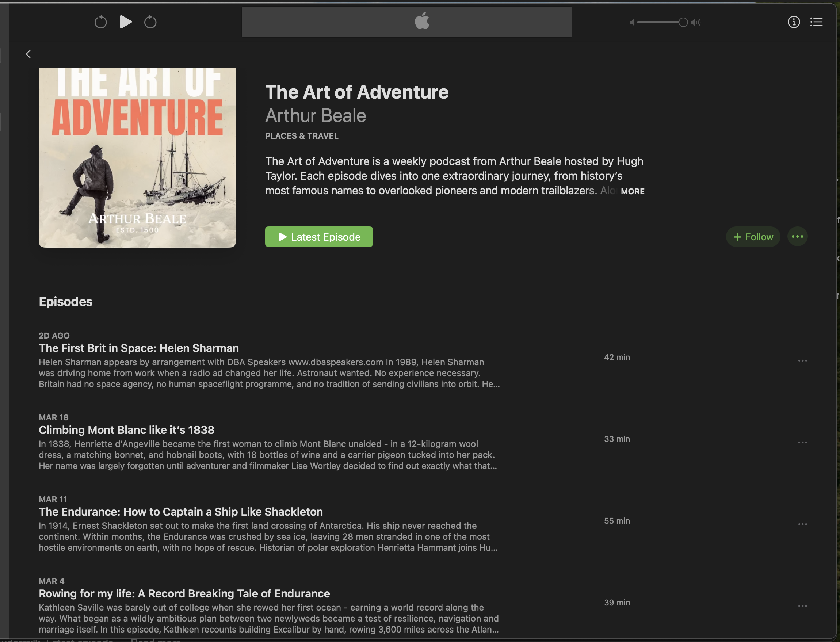Mute volume with left speaker icon
This screenshot has height=642, width=840.
tap(632, 23)
